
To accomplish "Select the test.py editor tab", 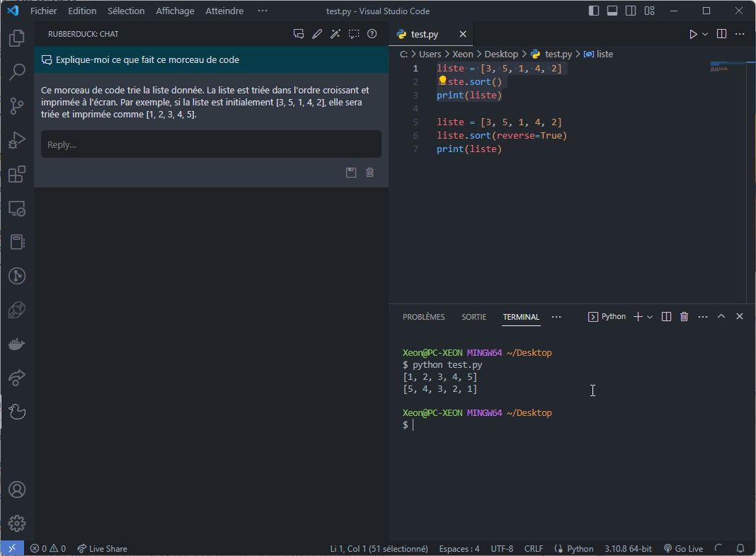I will tap(424, 34).
